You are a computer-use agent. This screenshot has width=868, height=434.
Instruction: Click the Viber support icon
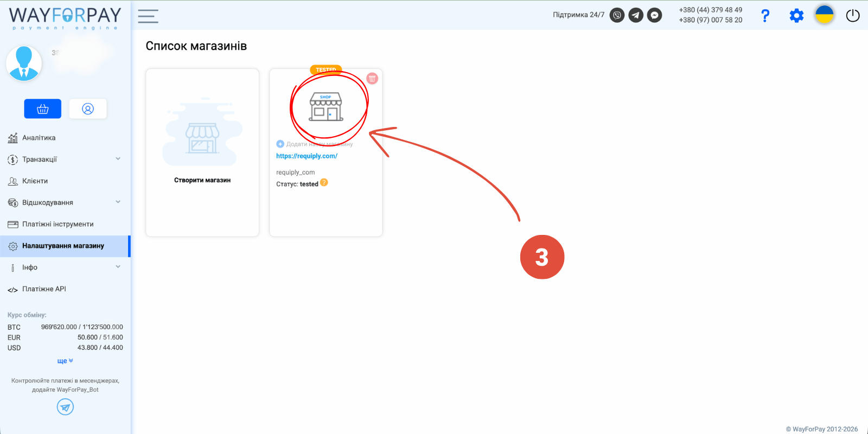pos(617,15)
